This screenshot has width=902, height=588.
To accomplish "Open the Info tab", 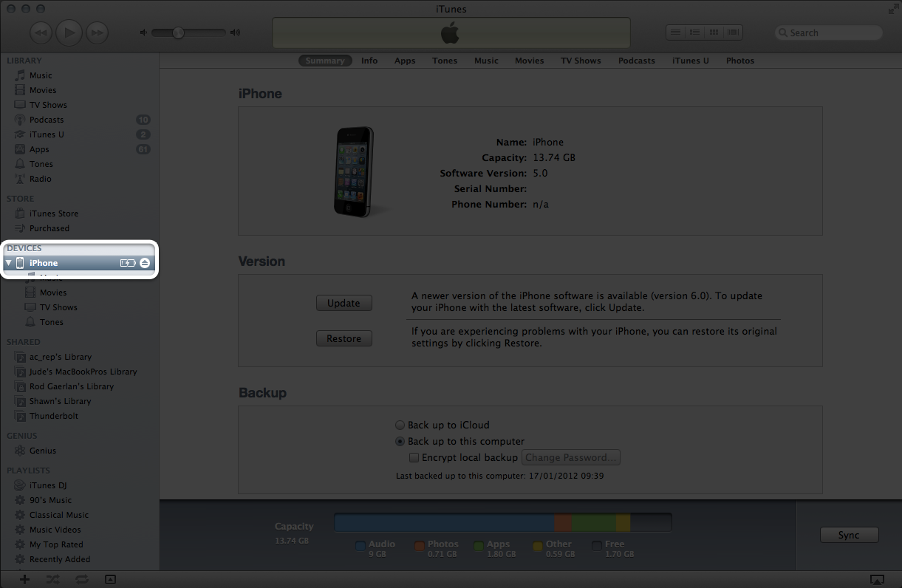I will (369, 61).
